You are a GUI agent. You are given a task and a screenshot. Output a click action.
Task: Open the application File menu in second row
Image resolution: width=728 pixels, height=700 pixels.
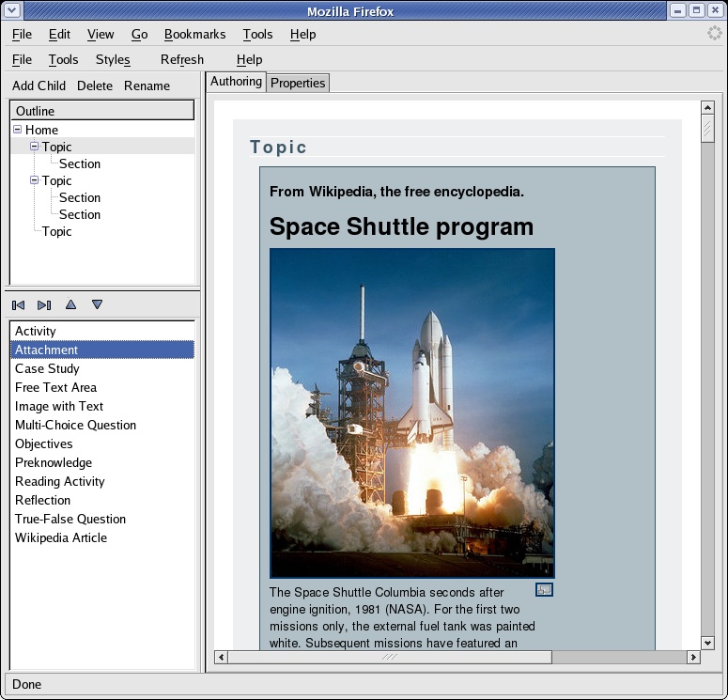[x=22, y=60]
